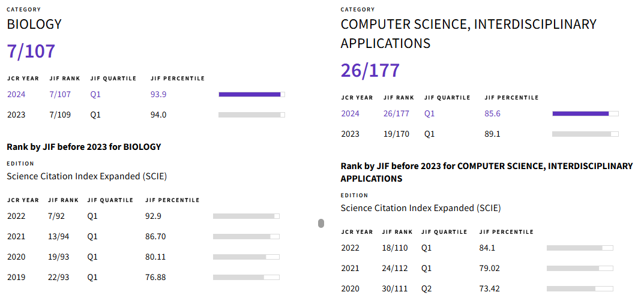Viewport: 644px width, 307px height.
Task: Click the purple Q1 quartile link for Biology 2024
Action: pyautogui.click(x=96, y=94)
